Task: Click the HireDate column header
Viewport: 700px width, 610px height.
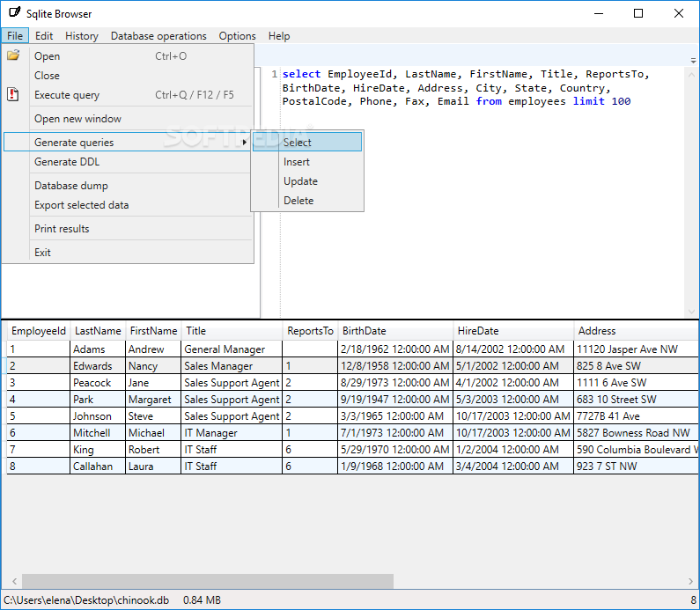Action: click(513, 331)
